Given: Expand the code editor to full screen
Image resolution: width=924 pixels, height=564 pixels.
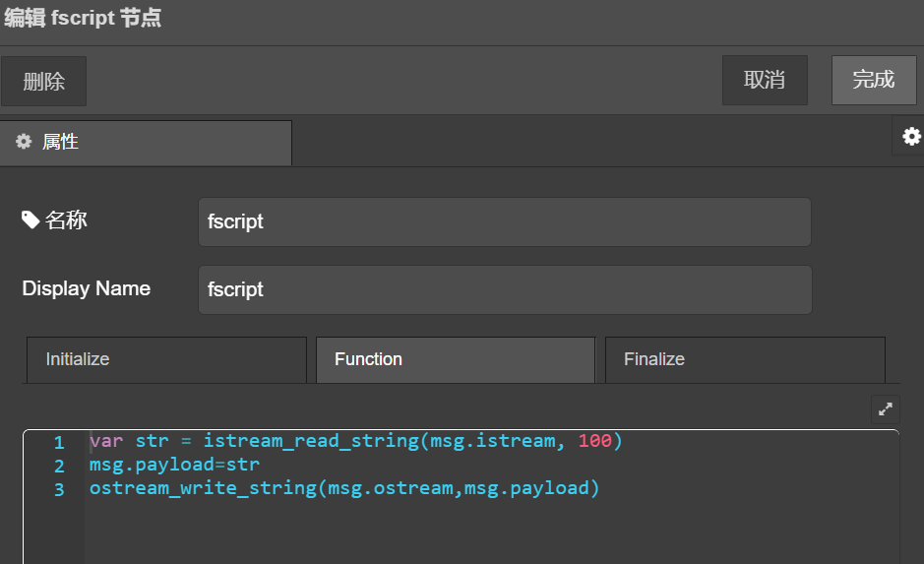Looking at the screenshot, I should 886,409.
